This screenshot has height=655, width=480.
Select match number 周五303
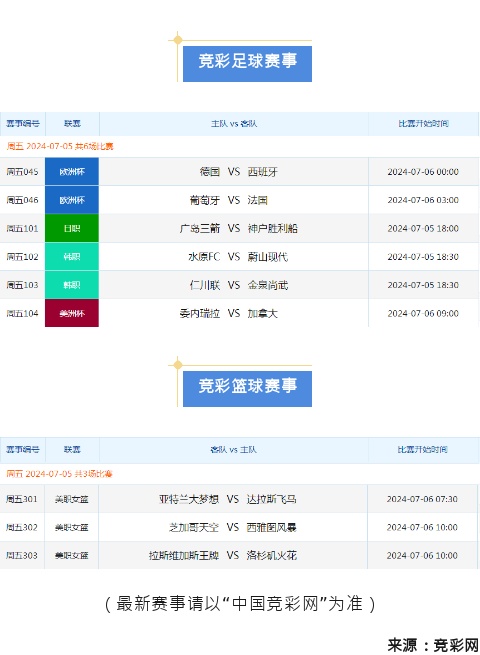click(22, 555)
